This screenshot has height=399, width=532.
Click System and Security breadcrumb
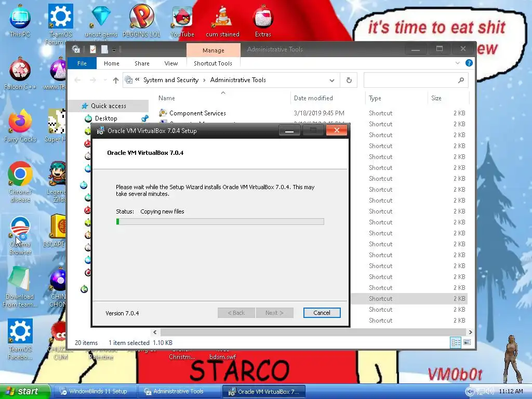[171, 80]
